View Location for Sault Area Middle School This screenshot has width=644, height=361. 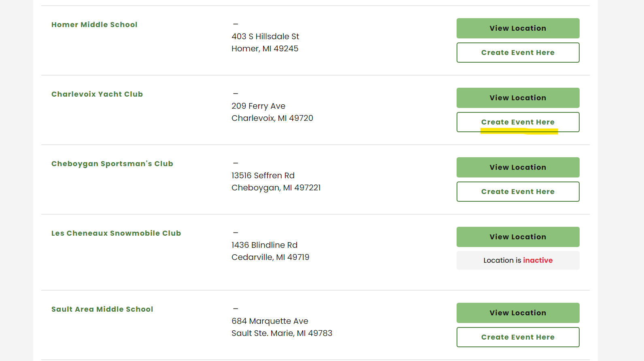(x=518, y=313)
